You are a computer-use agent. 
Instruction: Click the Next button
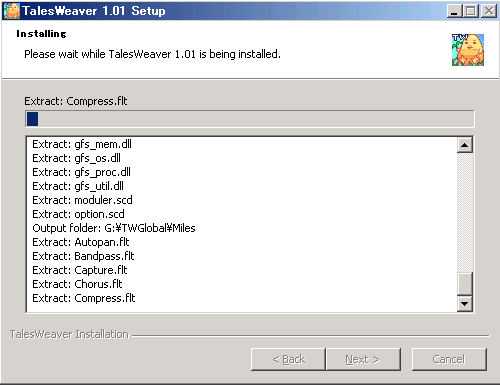pyautogui.click(x=363, y=359)
